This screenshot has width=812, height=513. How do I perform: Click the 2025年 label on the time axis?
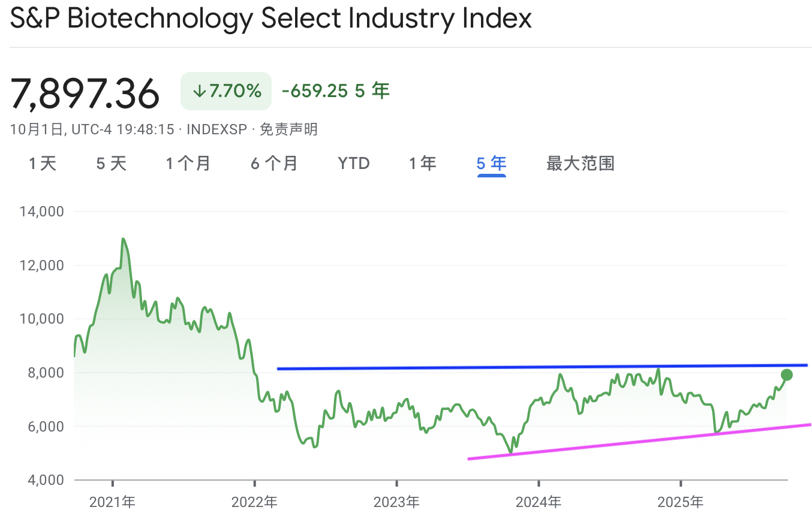(681, 502)
